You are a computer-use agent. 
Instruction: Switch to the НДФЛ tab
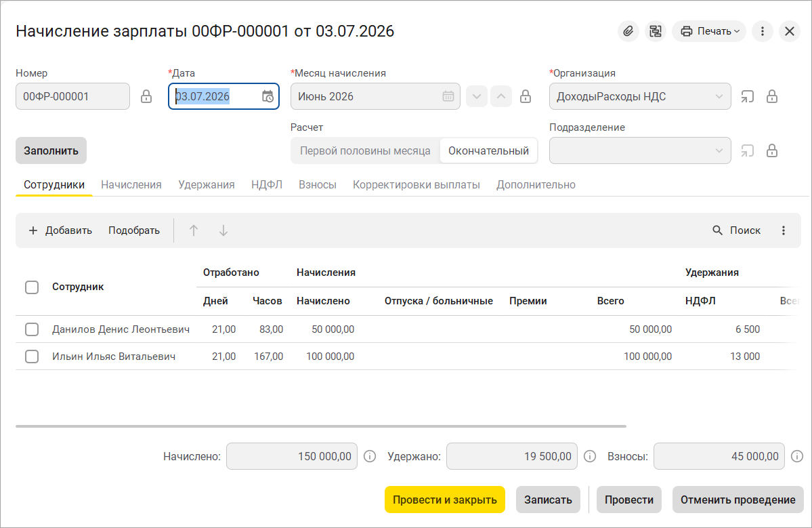point(267,184)
